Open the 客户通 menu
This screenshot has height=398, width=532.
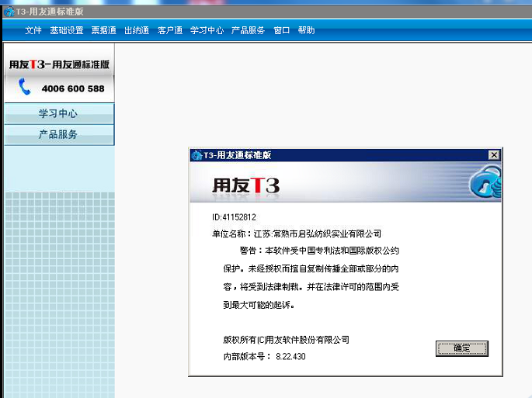170,30
